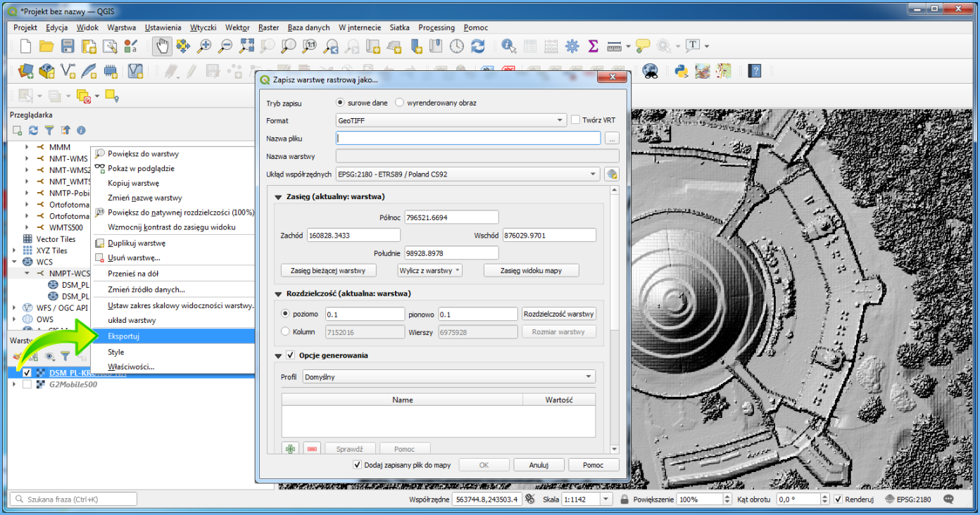Open the 'Wylicz z warstwy' dropdown
This screenshot has height=515, width=980.
430,270
